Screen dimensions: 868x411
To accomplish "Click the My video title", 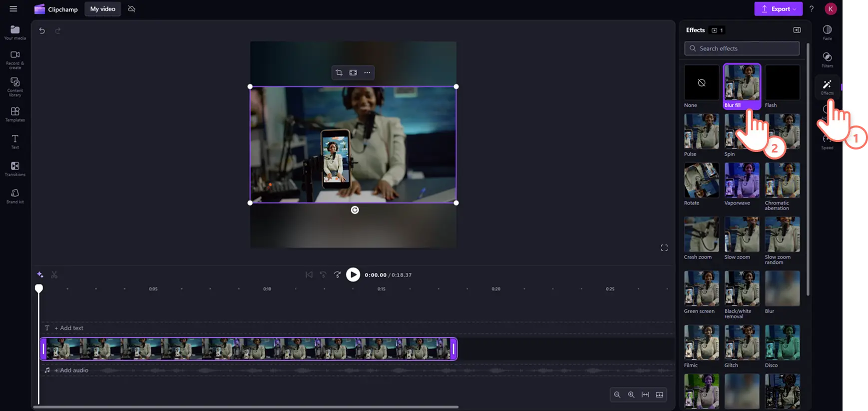I will click(102, 9).
